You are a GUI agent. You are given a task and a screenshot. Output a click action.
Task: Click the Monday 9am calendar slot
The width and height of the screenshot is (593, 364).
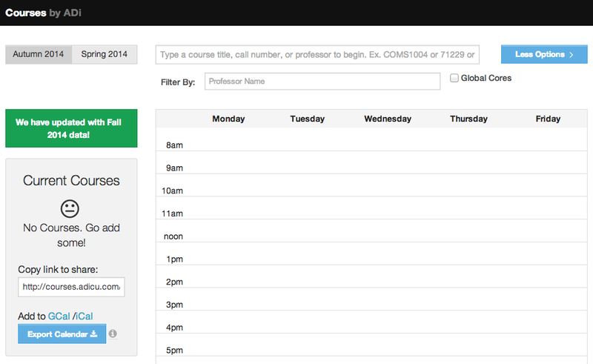click(228, 162)
